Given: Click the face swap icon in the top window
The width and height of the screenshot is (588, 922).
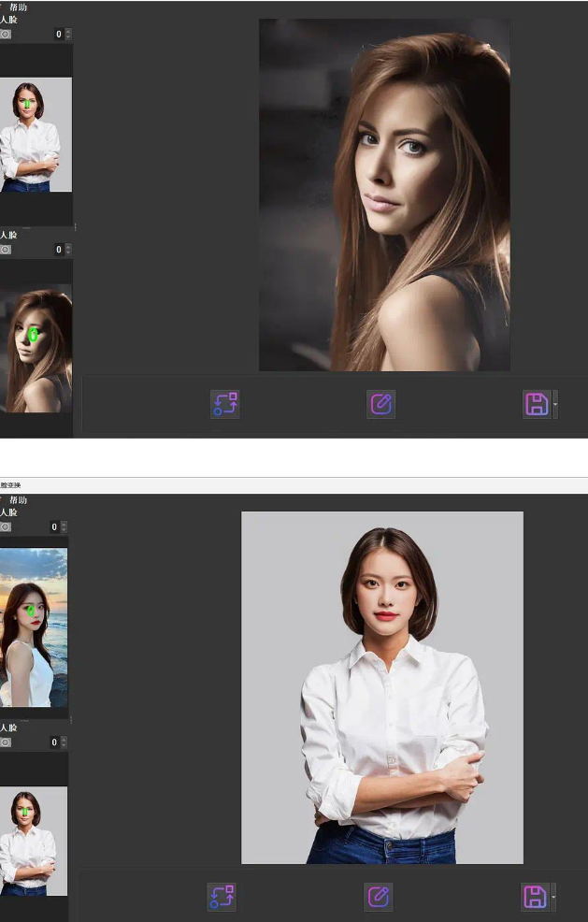Looking at the screenshot, I should pos(224,404).
